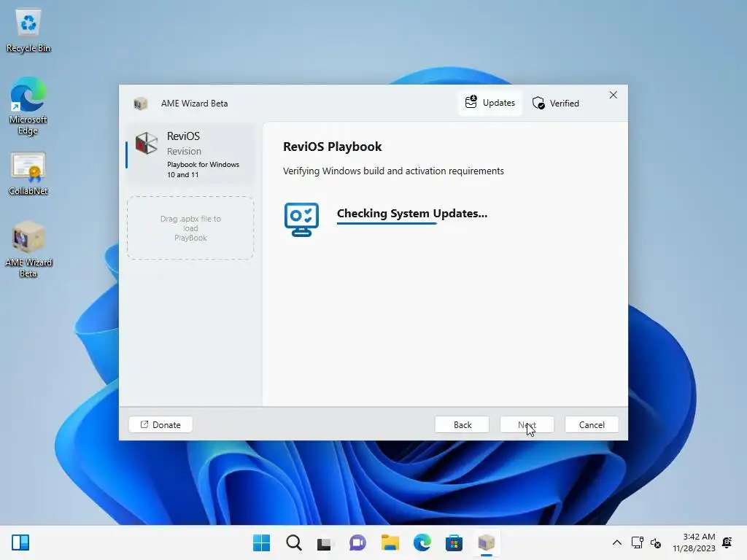Open the Chat app on taskbar
Viewport: 747px width, 560px height.
click(357, 542)
